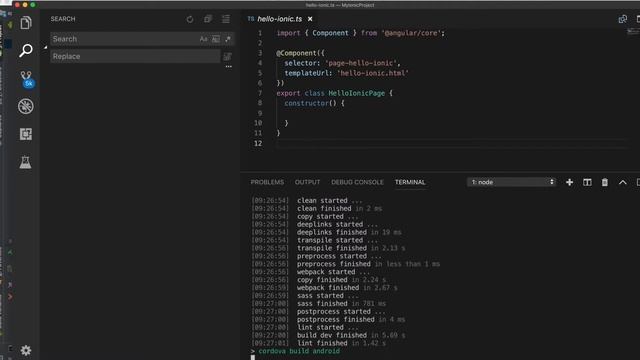
Task: Open changes icon in editor toolbar
Action: click(622, 19)
